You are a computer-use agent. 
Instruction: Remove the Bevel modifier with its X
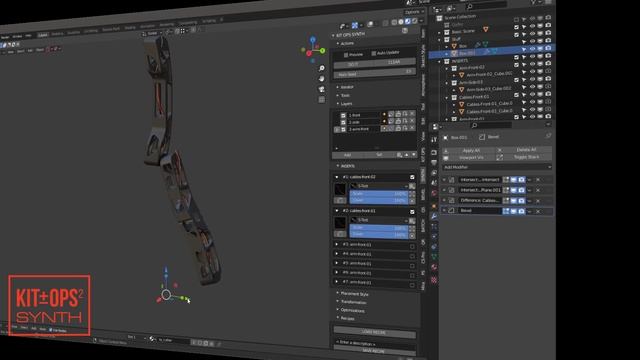(x=538, y=211)
